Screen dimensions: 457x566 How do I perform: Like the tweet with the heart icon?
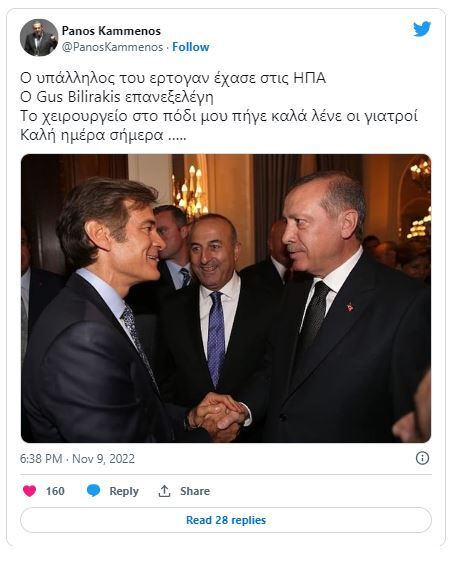[x=30, y=491]
